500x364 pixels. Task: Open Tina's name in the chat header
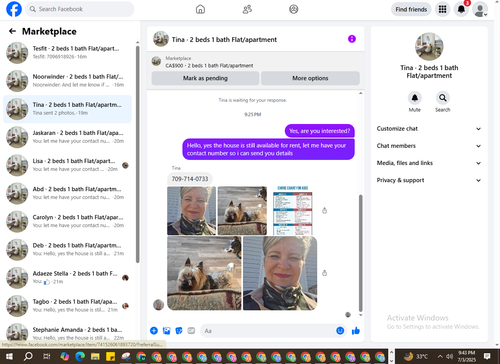(224, 39)
